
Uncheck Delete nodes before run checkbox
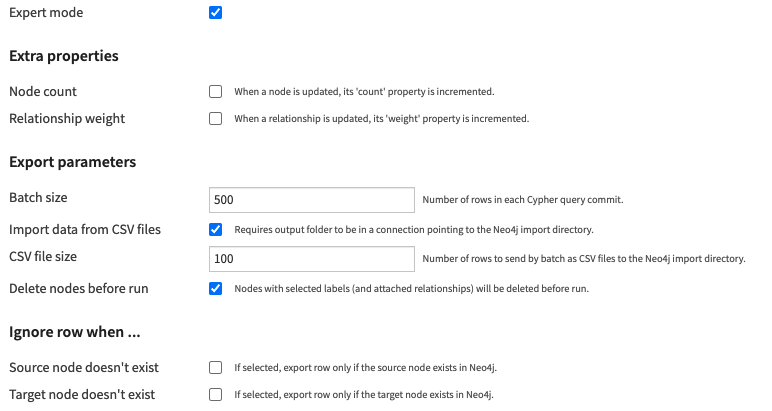[216, 289]
